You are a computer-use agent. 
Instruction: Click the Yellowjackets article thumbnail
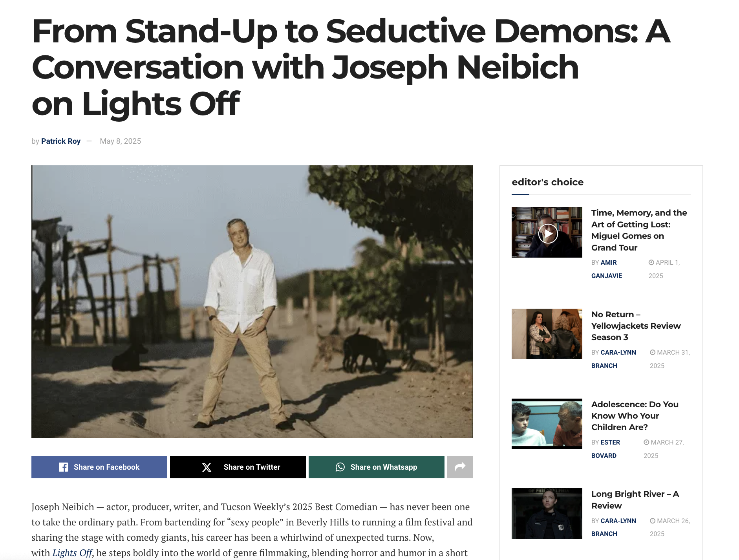click(547, 334)
